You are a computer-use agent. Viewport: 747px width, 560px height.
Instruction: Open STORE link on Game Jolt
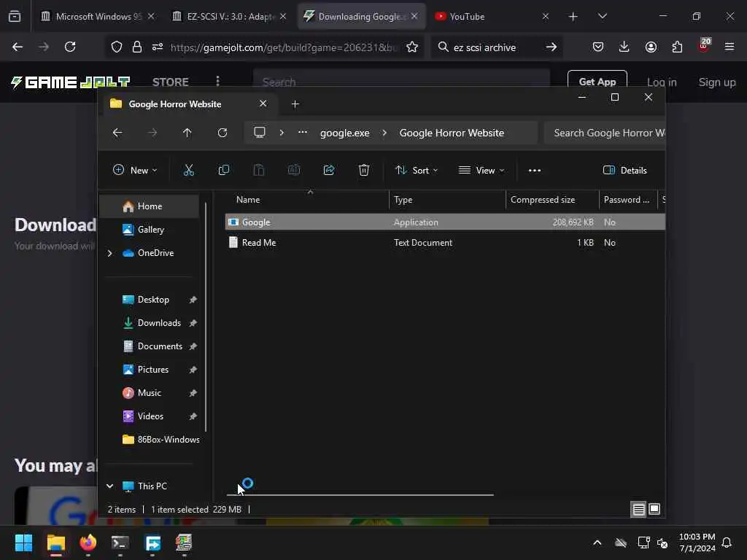point(170,82)
